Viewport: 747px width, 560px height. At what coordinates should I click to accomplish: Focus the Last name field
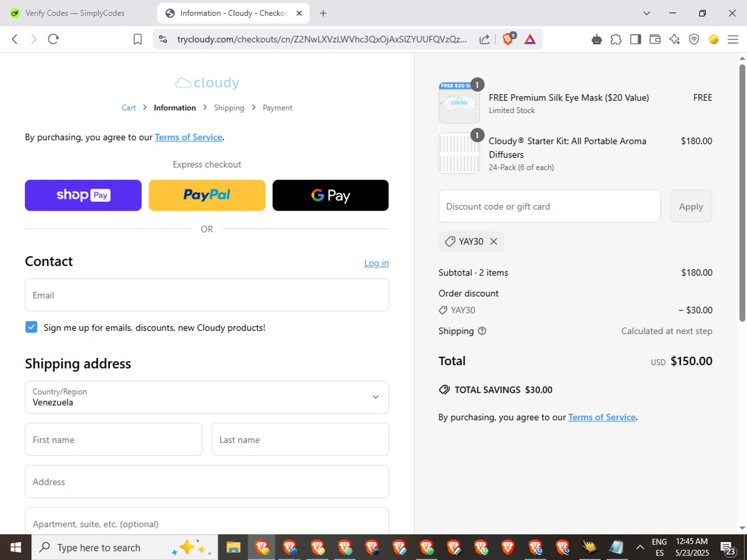coord(300,440)
